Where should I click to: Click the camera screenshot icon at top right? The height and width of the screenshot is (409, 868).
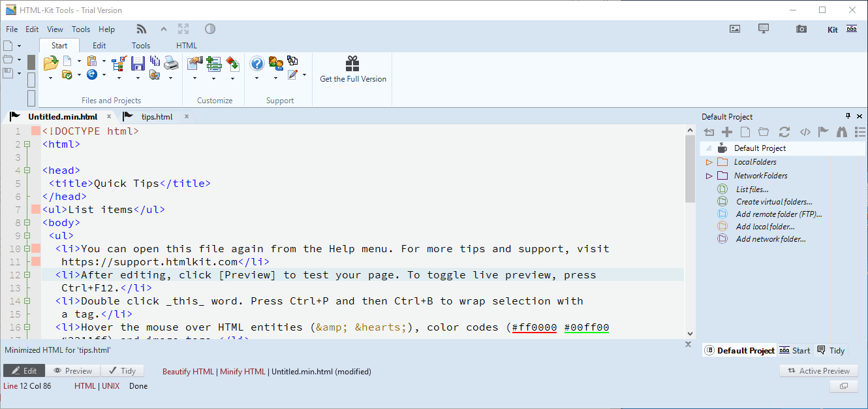801,29
